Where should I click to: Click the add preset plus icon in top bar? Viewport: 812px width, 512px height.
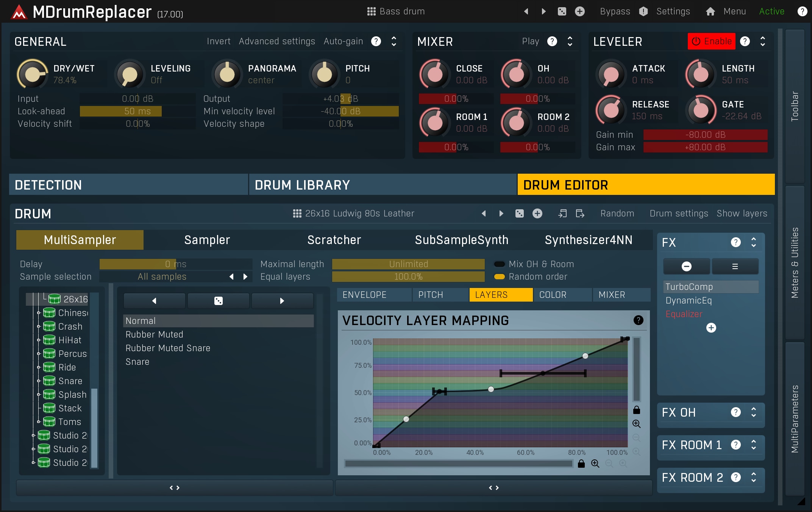coord(580,11)
